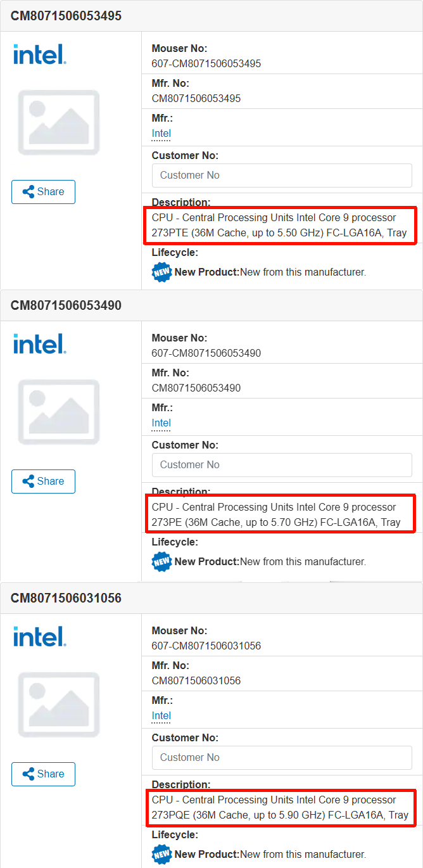Screen dimensions: 423x868
Task: Click New Product badge for 273PQE processor
Action: [x=162, y=854]
